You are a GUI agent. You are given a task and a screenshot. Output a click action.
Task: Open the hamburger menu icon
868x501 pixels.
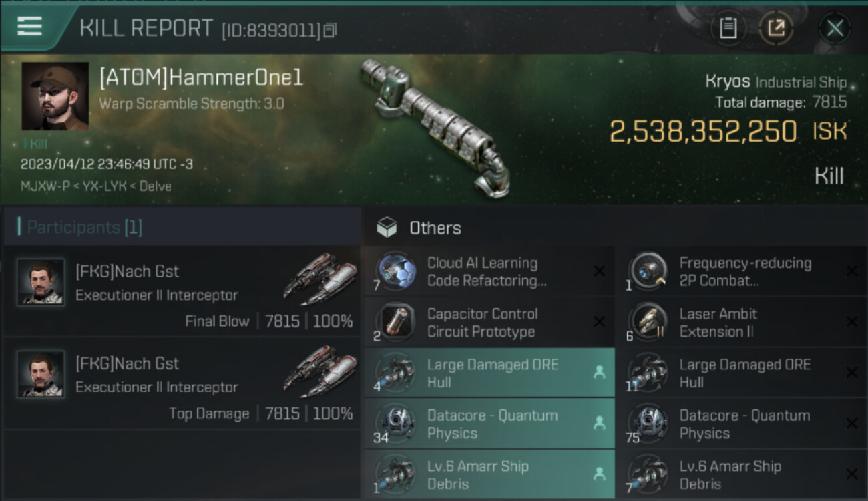tap(29, 26)
